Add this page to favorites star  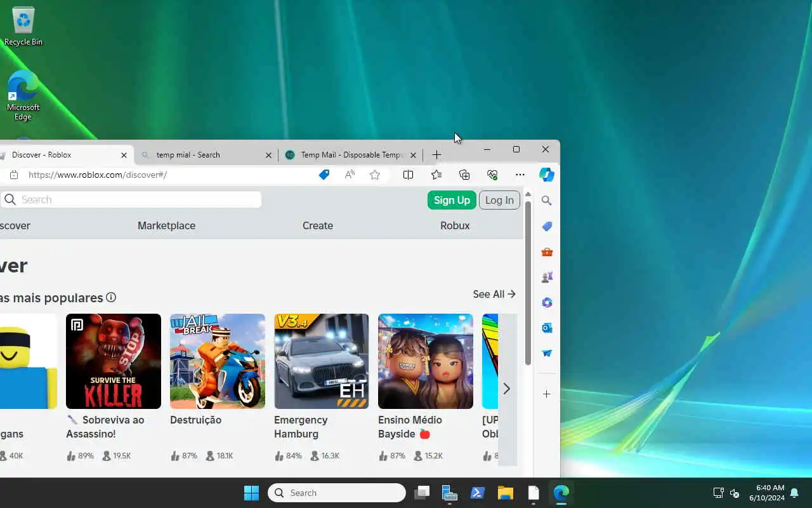(x=375, y=175)
